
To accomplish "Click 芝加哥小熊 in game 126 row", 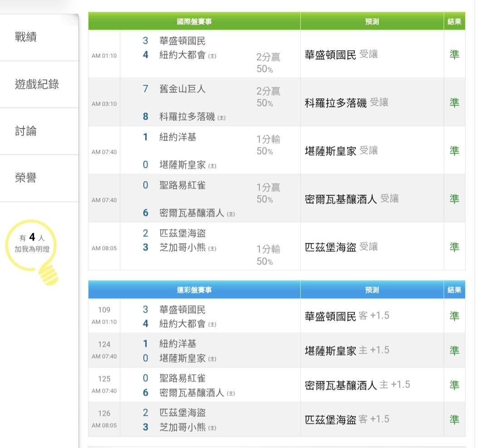I will [182, 427].
